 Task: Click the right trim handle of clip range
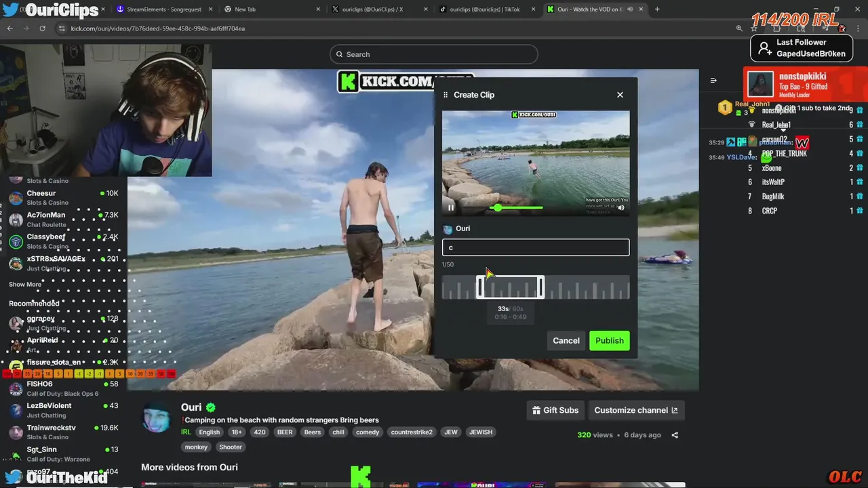tap(540, 287)
